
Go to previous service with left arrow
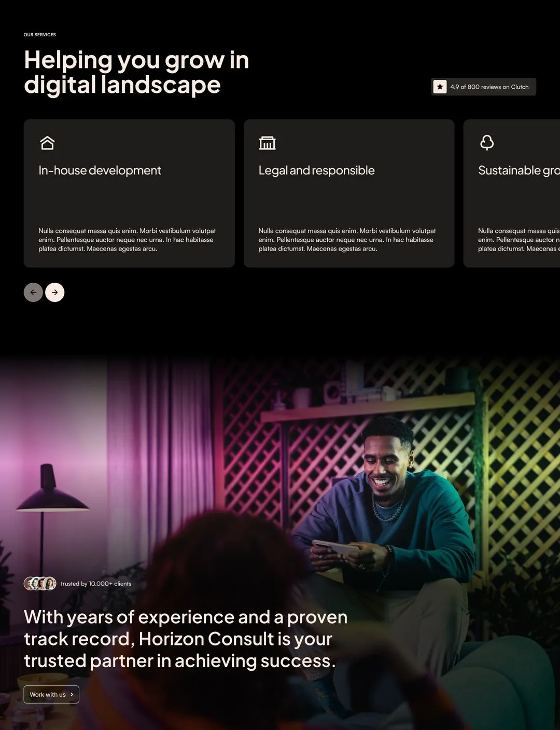[x=33, y=292]
